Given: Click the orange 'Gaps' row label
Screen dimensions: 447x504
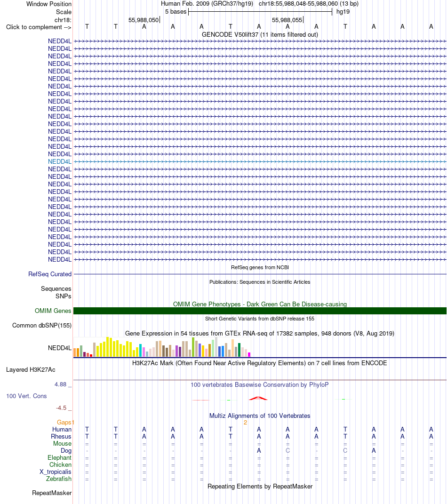Looking at the screenshot, I should coord(64,423).
